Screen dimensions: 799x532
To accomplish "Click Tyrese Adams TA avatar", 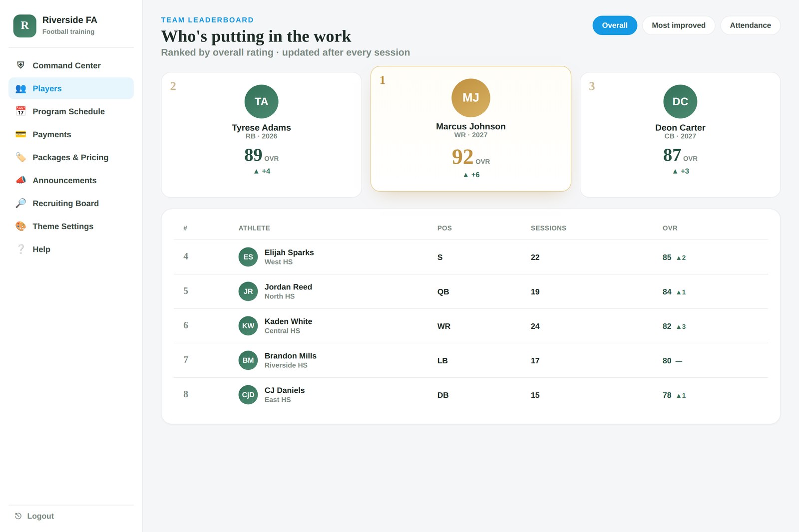I will pos(261,102).
